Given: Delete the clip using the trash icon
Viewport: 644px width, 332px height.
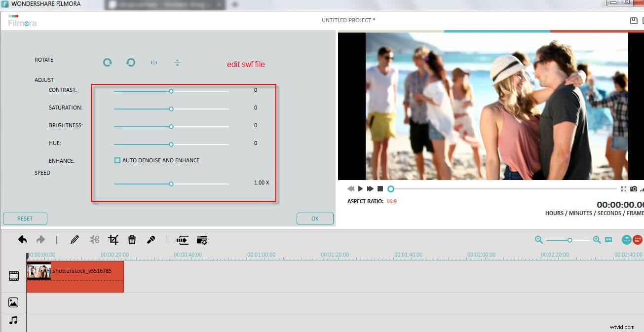Looking at the screenshot, I should pos(132,239).
